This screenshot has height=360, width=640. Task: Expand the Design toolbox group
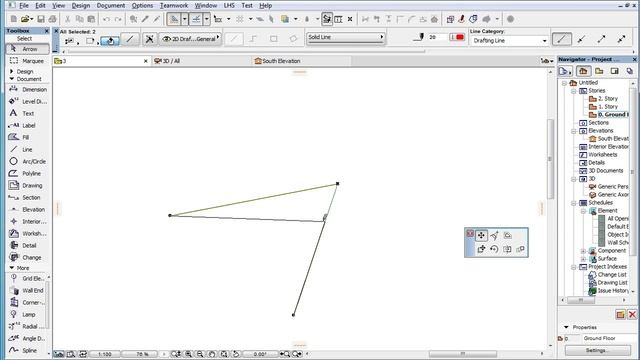pos(11,71)
